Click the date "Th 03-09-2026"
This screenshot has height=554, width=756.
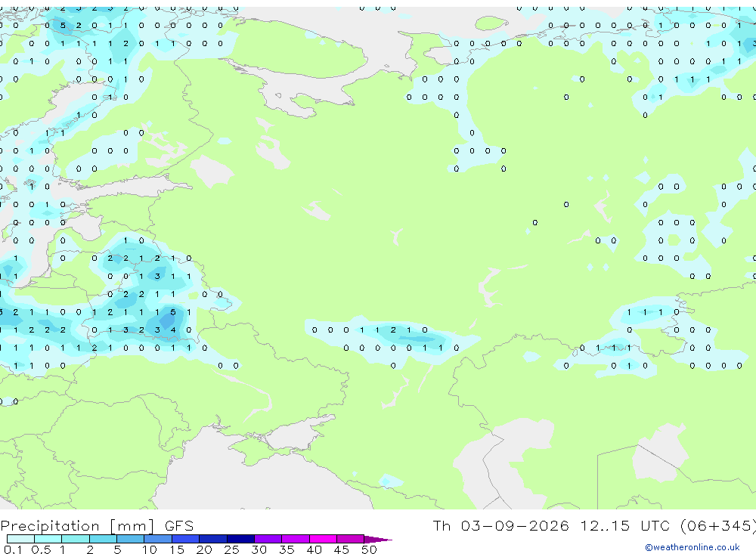click(500, 525)
